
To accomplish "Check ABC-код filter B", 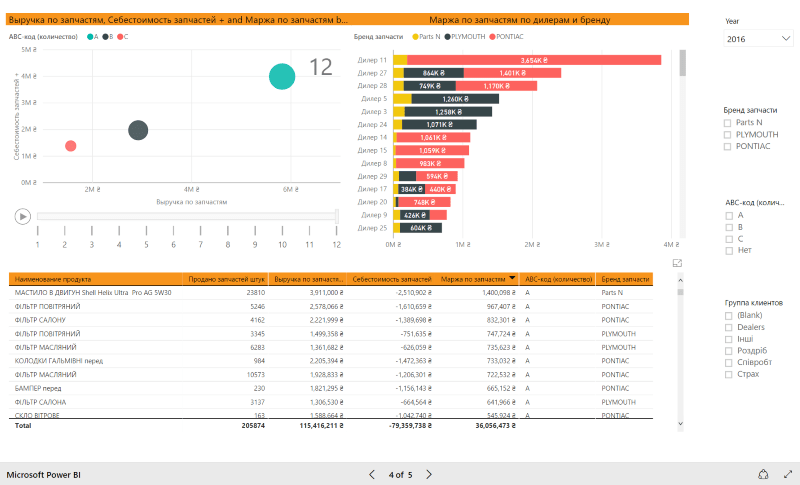I will coord(729,227).
